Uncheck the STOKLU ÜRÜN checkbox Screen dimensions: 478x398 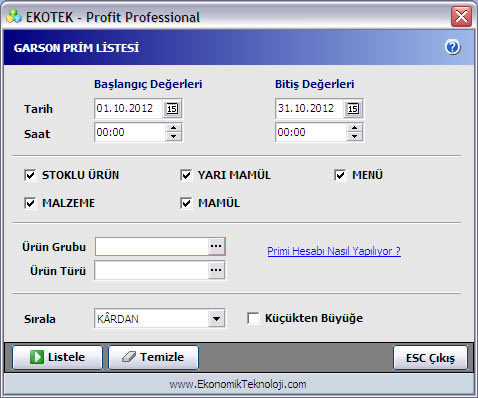point(30,175)
